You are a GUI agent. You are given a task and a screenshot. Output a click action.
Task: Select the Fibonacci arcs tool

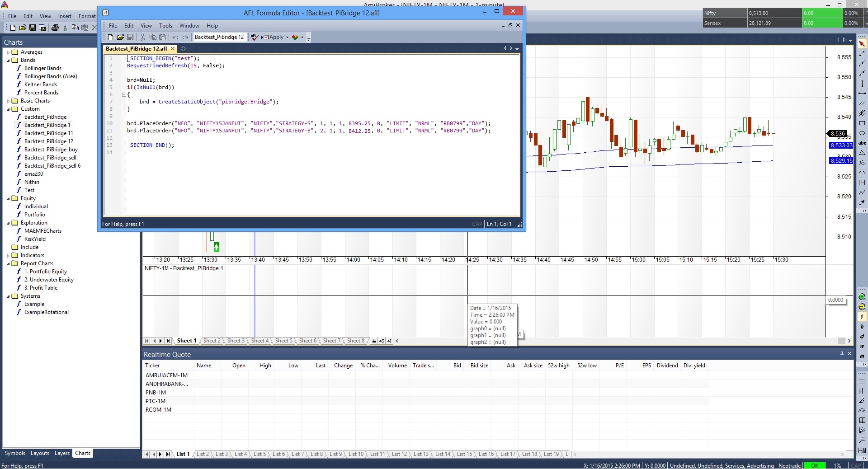coord(862,411)
